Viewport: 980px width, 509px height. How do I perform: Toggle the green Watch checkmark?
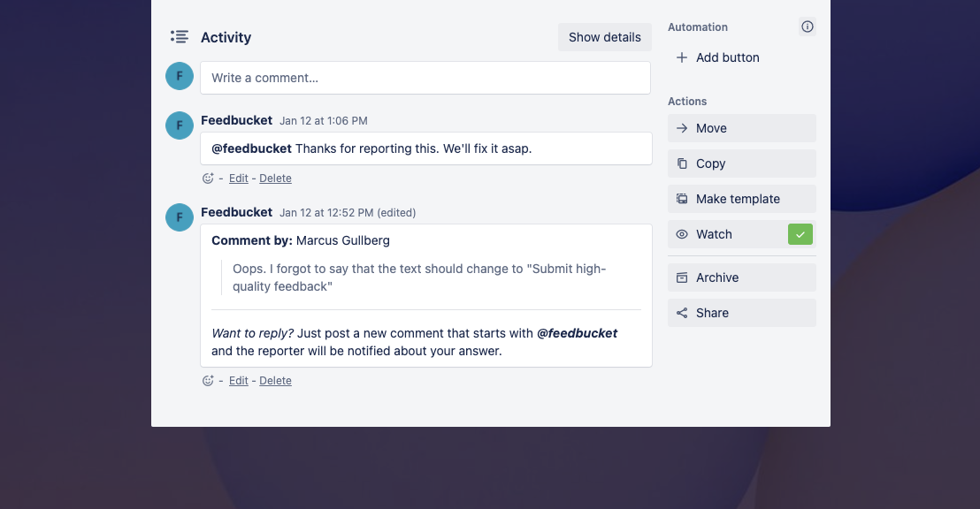click(800, 234)
